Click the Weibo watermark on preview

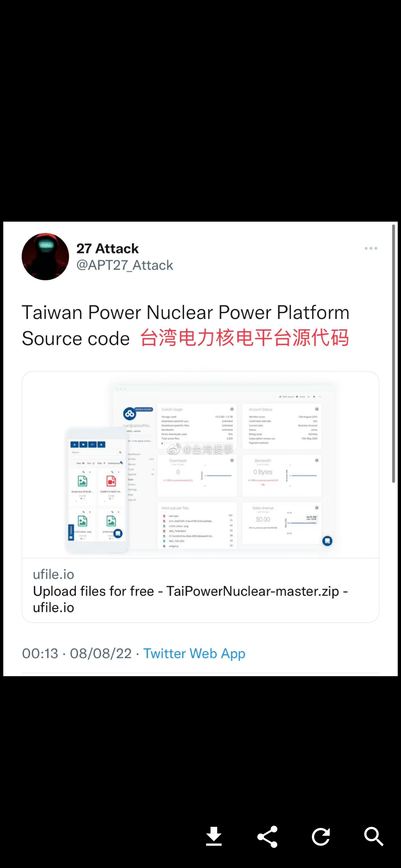(x=200, y=450)
